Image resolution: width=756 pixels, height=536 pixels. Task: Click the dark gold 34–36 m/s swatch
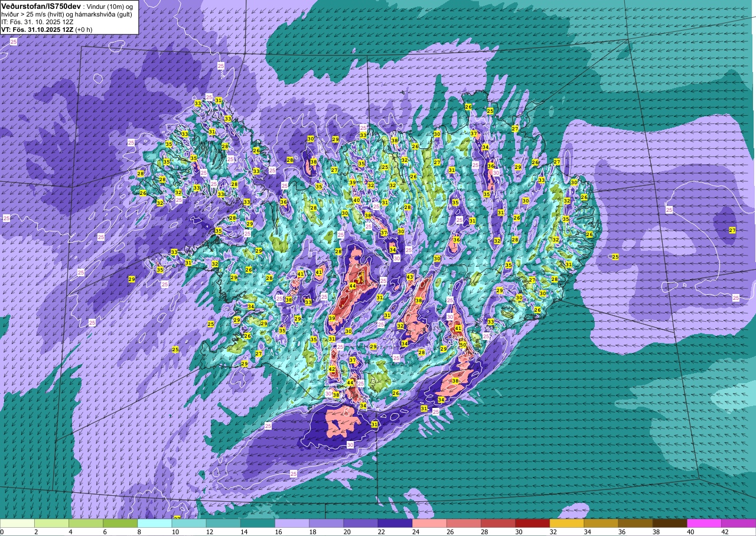tap(601, 523)
